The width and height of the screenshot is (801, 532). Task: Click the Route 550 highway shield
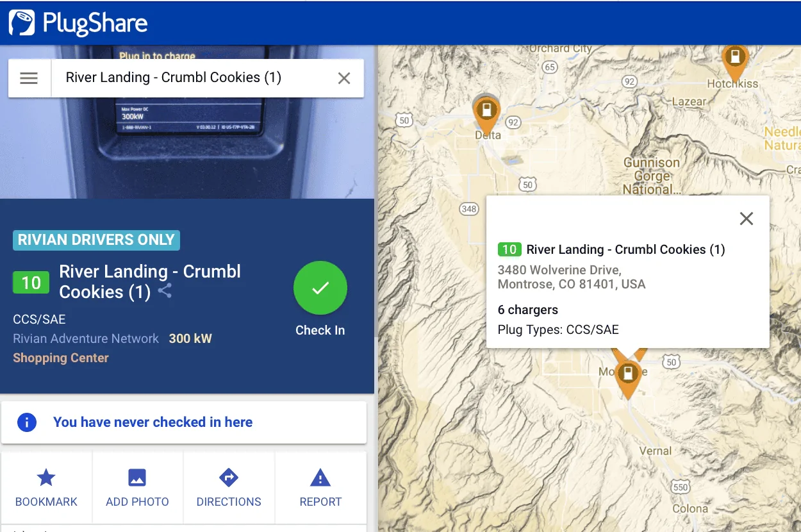click(681, 487)
